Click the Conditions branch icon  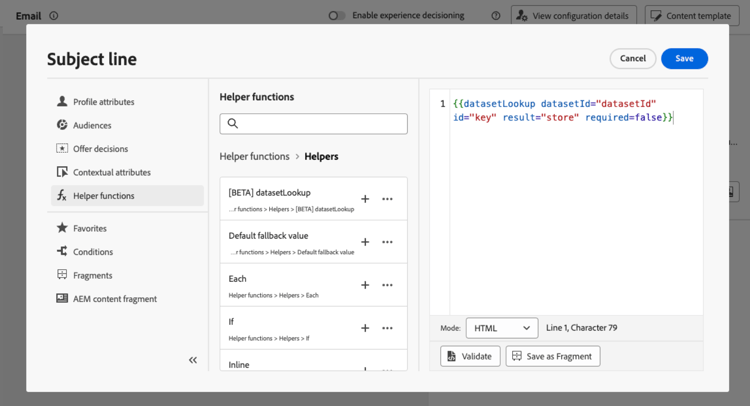point(62,252)
